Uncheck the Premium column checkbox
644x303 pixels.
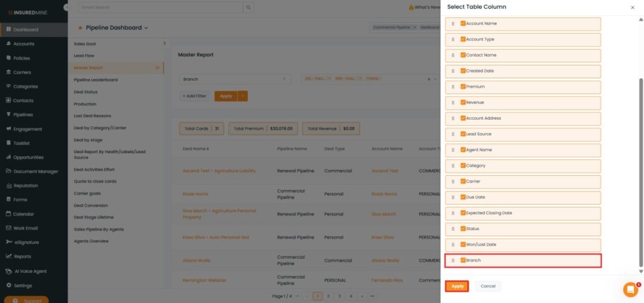click(x=463, y=86)
